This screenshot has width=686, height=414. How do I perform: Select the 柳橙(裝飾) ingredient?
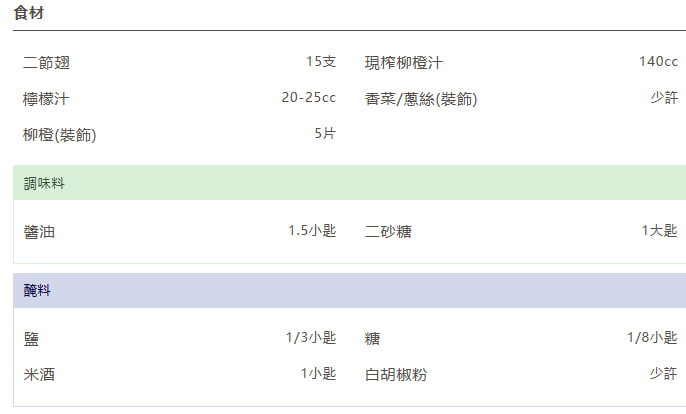(60, 135)
